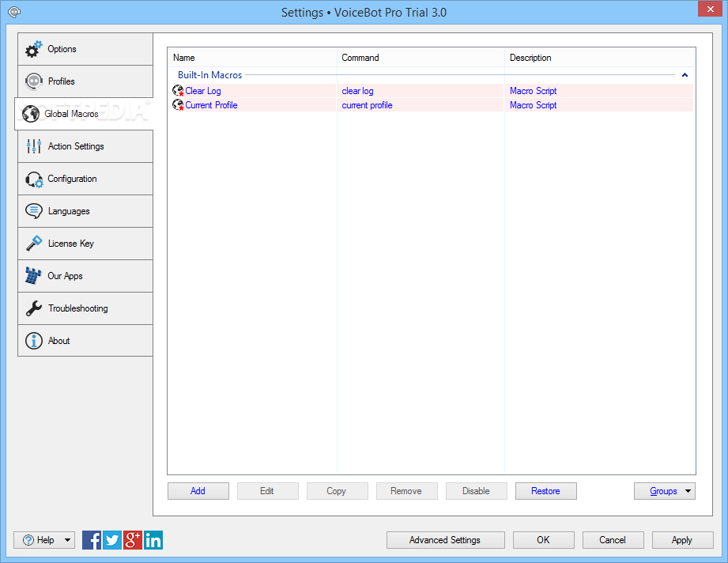
Task: Open the Google Plus page icon
Action: click(x=133, y=540)
